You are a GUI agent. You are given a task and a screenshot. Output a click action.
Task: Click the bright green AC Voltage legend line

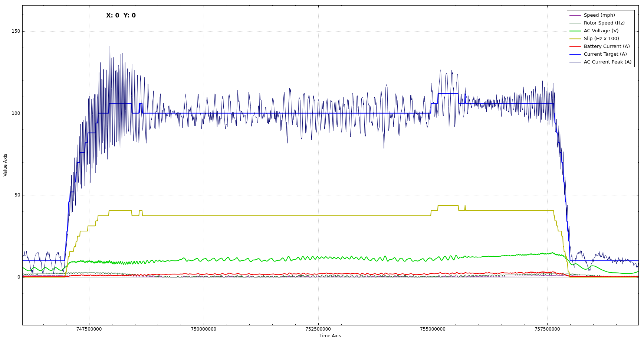point(575,31)
